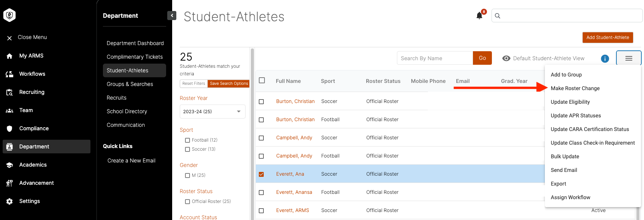The image size is (644, 220).
Task: Open the Roster Year 2023-24 dropdown
Action: point(213,111)
